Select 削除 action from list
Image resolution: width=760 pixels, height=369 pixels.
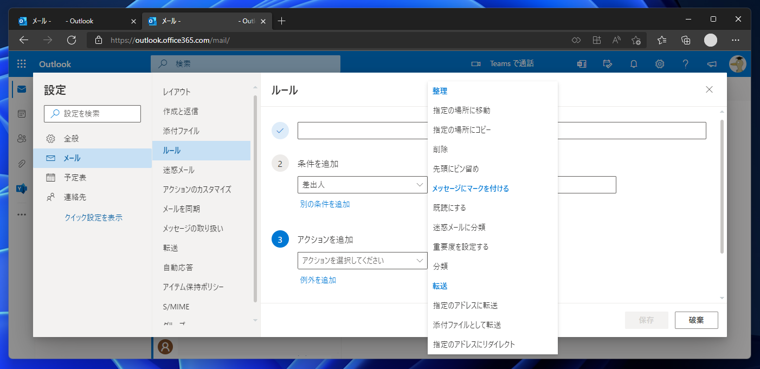(492, 149)
